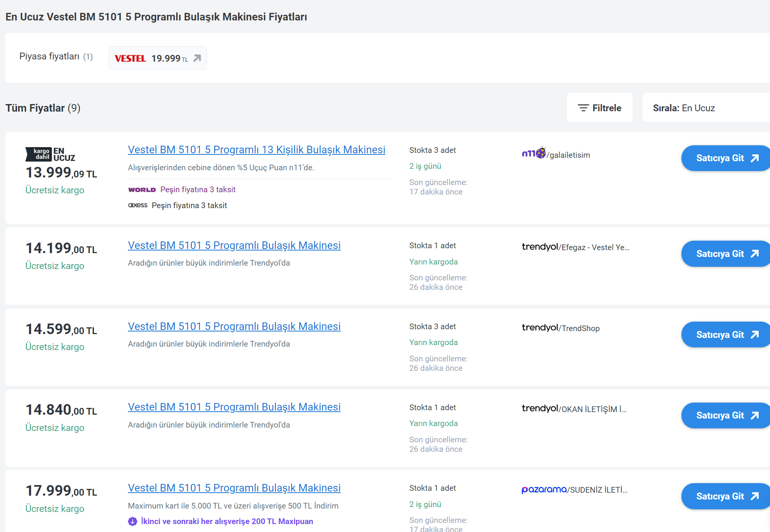The image size is (770, 532).
Task: Click the filter lines icon next to Filtrele
Action: pyautogui.click(x=583, y=108)
